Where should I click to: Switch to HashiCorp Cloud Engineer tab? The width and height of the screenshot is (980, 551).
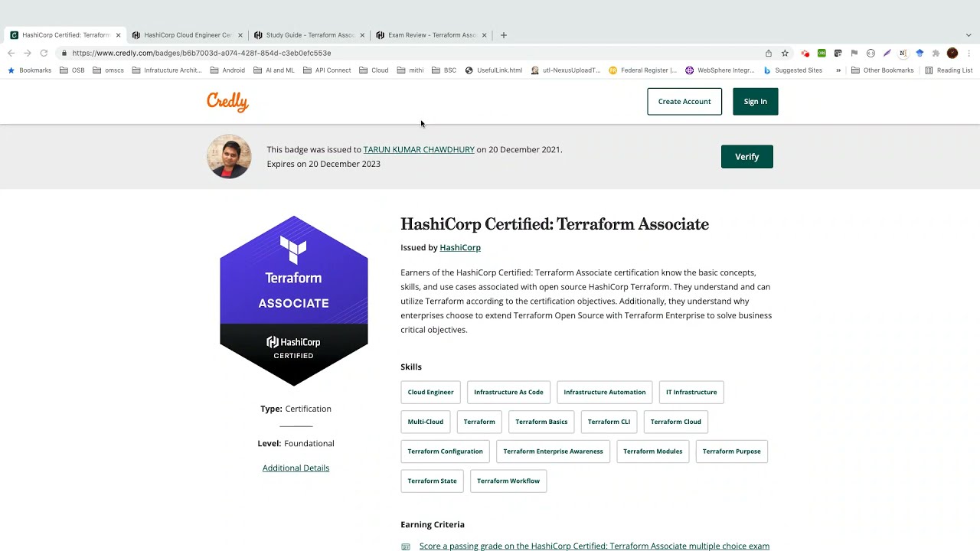[x=188, y=34]
